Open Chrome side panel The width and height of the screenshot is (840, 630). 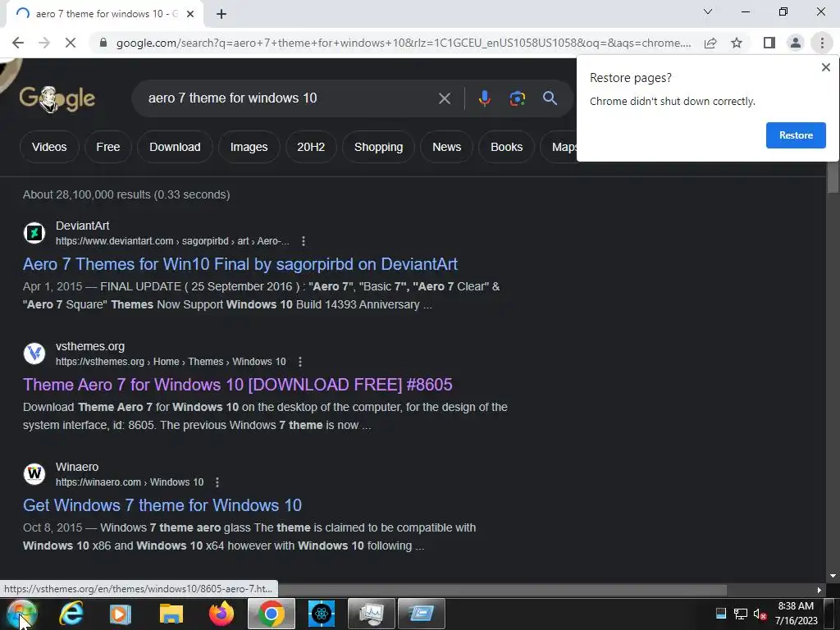(x=769, y=43)
